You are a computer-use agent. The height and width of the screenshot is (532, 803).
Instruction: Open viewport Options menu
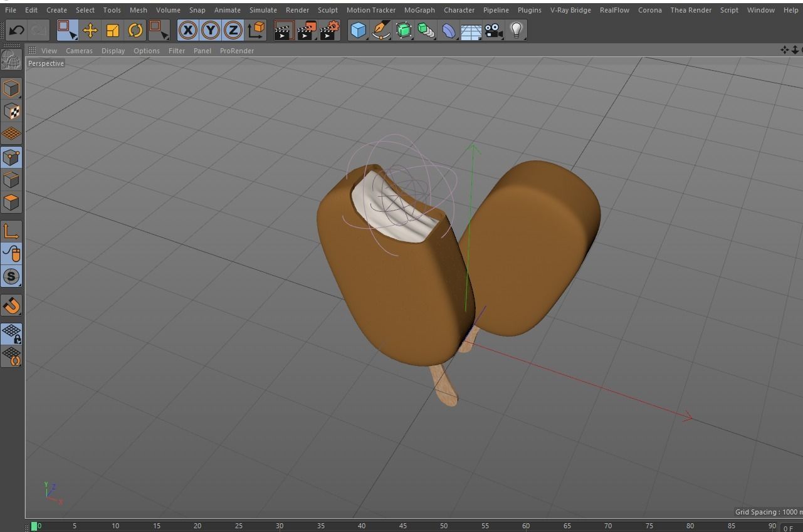[147, 51]
